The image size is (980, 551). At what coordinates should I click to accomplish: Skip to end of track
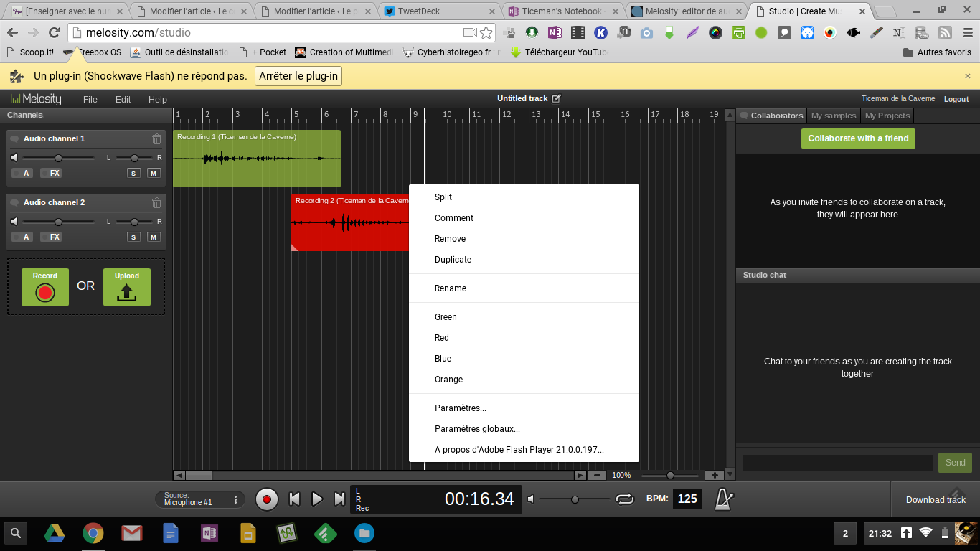pyautogui.click(x=340, y=499)
